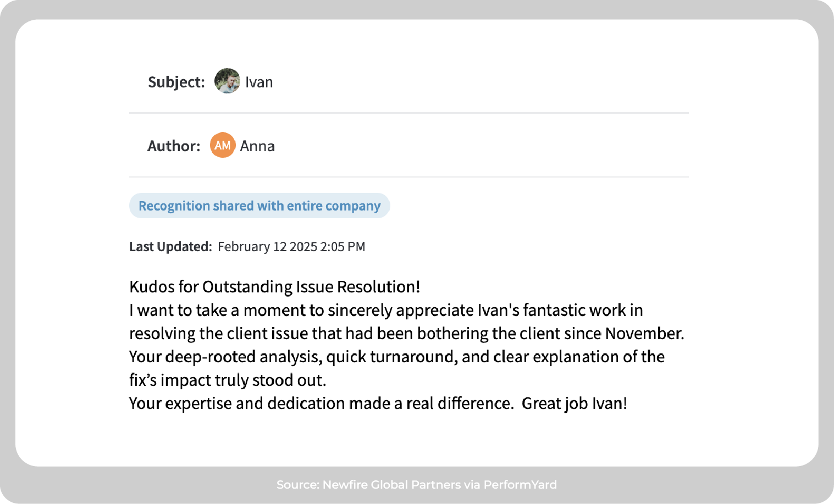
Task: Click the "Kudos for Outstanding Issue Resolution!" headline
Action: [274, 287]
